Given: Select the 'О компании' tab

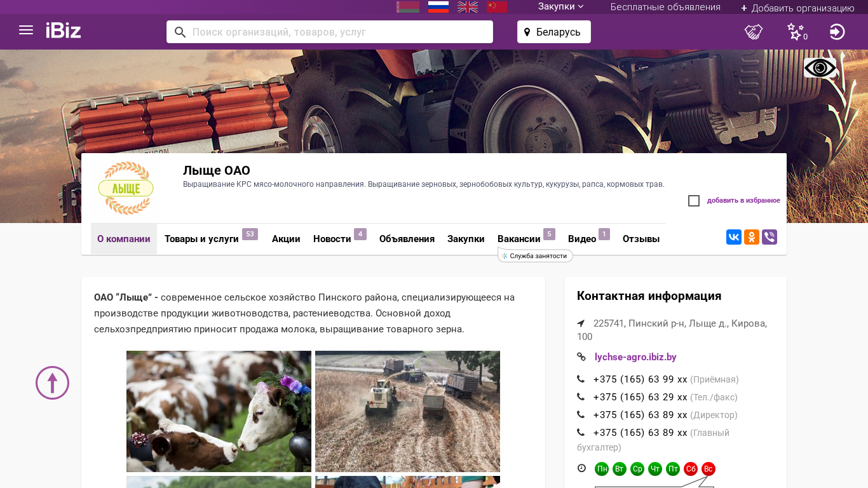Looking at the screenshot, I should (124, 239).
